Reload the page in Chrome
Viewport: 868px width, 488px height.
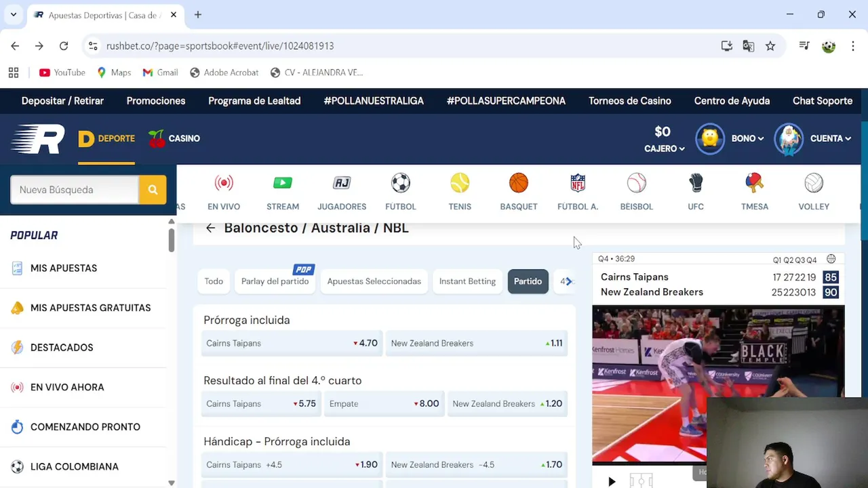64,46
